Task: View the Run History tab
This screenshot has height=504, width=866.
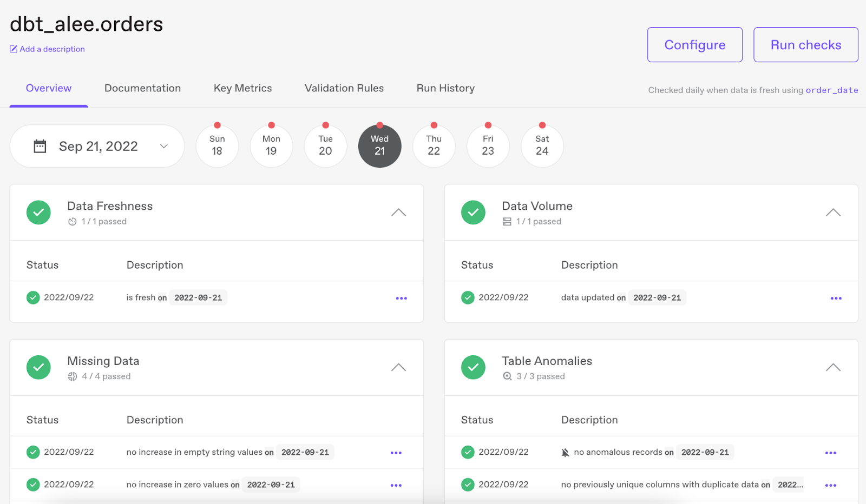Action: click(445, 88)
